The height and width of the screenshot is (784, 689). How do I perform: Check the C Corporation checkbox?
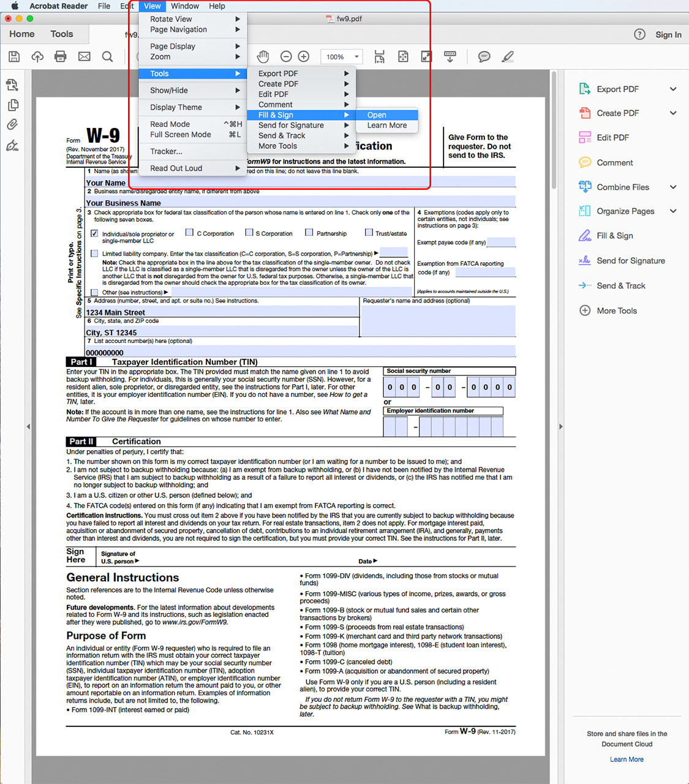coord(189,232)
